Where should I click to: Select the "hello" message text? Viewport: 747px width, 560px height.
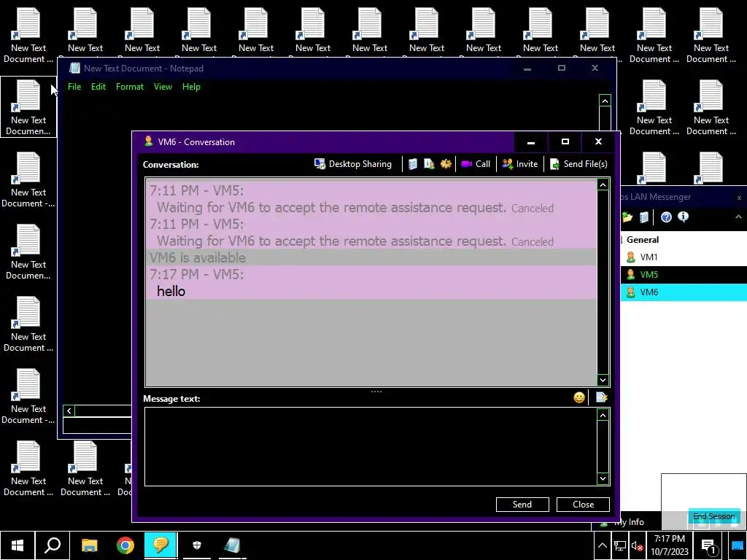point(171,292)
